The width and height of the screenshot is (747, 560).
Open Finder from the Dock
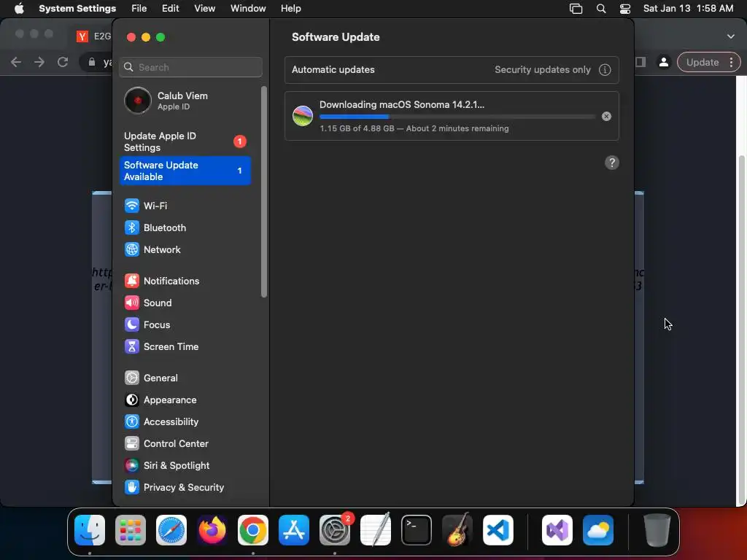tap(90, 530)
